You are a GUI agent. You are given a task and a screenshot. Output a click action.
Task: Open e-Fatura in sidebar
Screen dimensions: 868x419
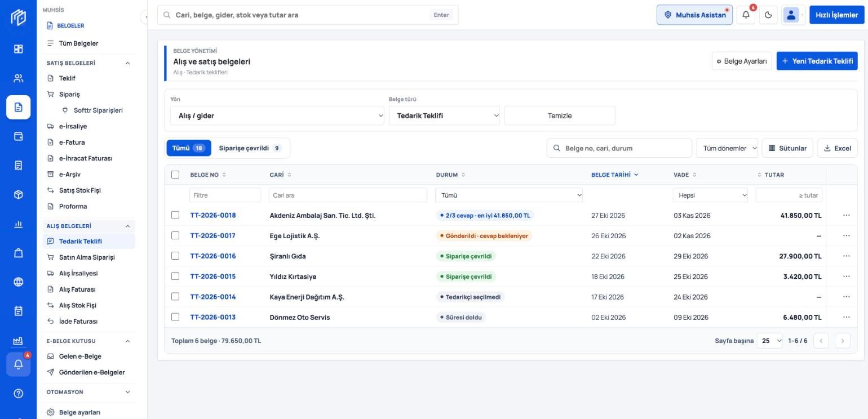[72, 142]
